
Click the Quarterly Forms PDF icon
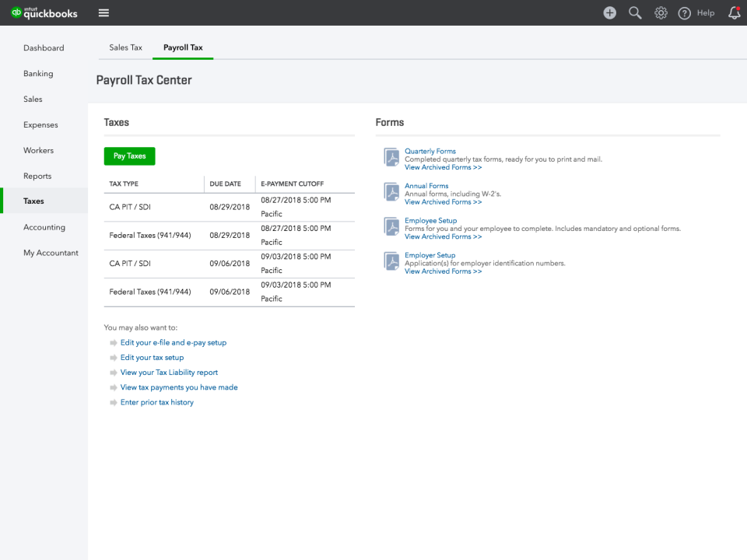(390, 157)
